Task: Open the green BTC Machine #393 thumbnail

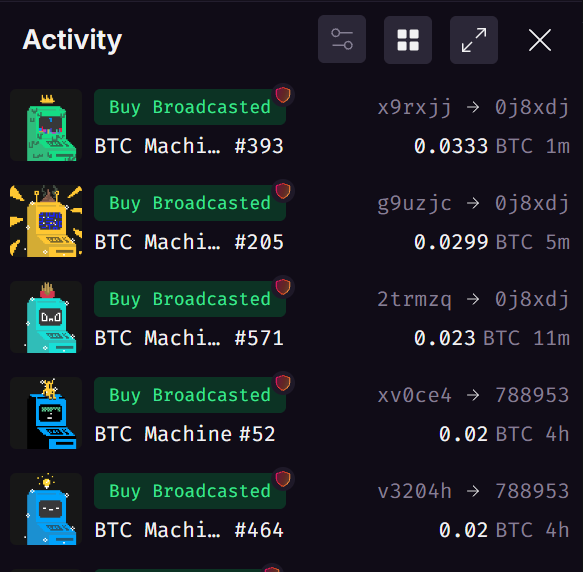Action: pos(46,125)
